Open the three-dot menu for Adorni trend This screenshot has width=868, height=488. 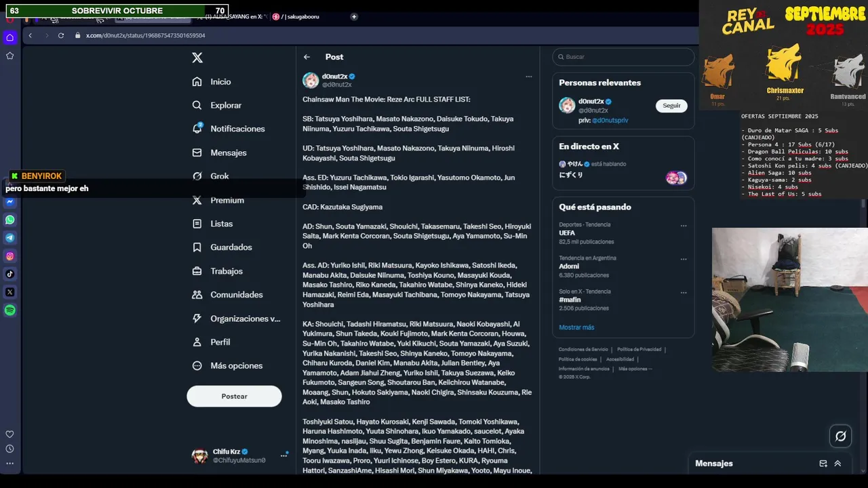684,259
